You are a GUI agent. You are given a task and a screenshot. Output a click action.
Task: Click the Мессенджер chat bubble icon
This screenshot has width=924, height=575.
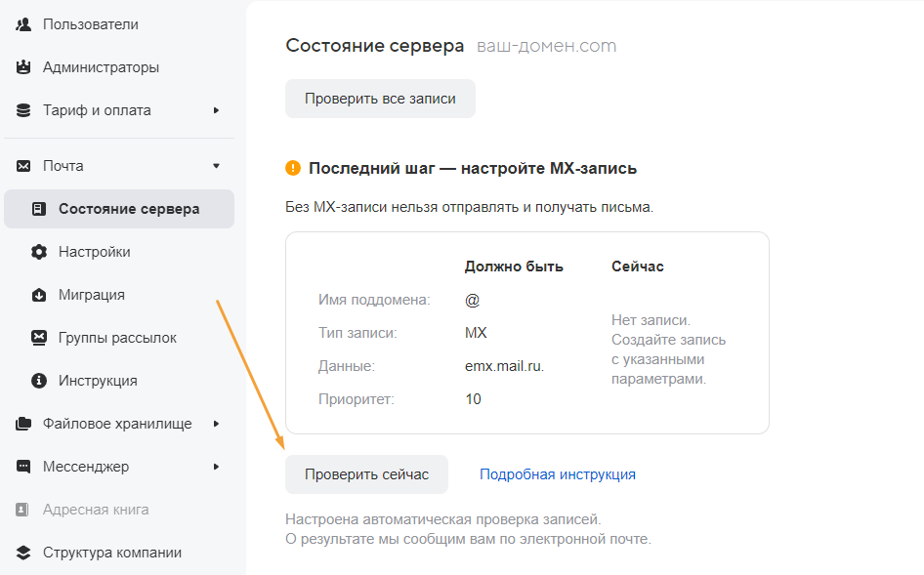(x=23, y=467)
